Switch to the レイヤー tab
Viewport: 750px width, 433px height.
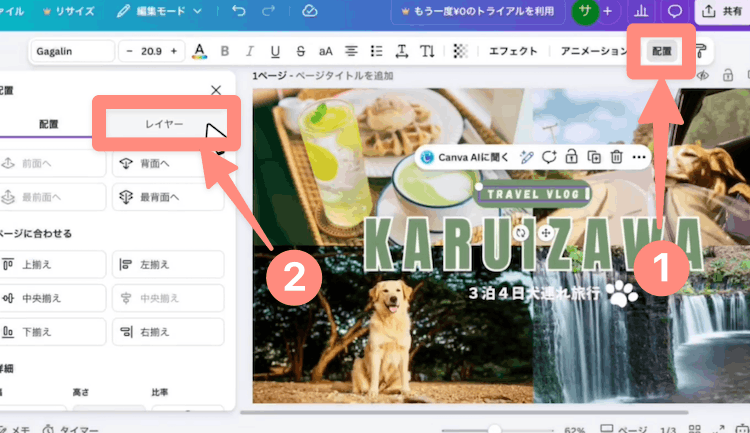click(164, 124)
